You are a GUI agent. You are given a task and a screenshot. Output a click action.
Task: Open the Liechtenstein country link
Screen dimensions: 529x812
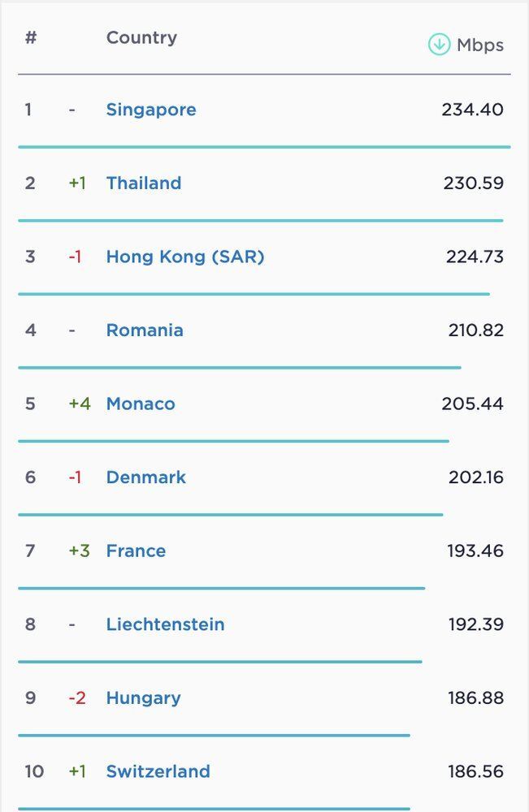(x=166, y=624)
